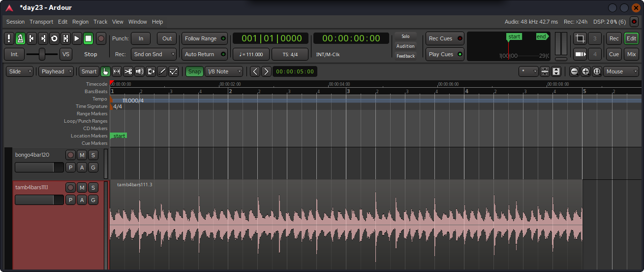Select the Cut (scissors) tool
The width and height of the screenshot is (644, 272).
tap(128, 71)
